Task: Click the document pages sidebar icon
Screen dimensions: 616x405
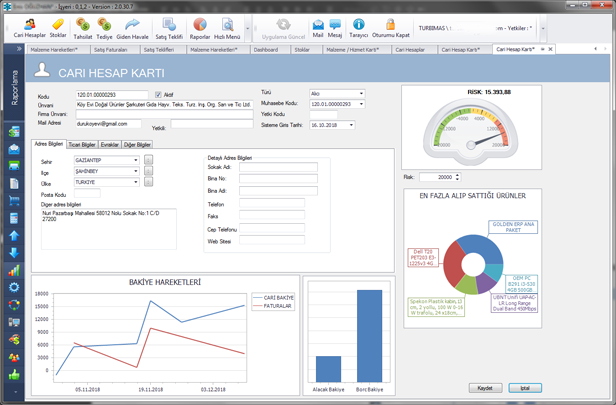Action: [14, 183]
